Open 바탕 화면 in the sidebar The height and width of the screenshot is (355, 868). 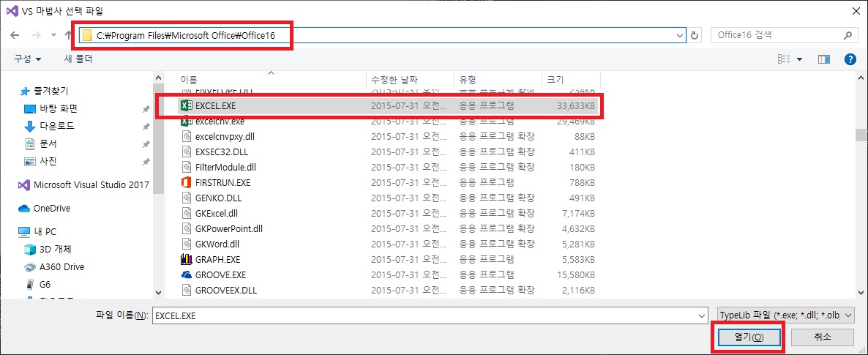pyautogui.click(x=51, y=108)
